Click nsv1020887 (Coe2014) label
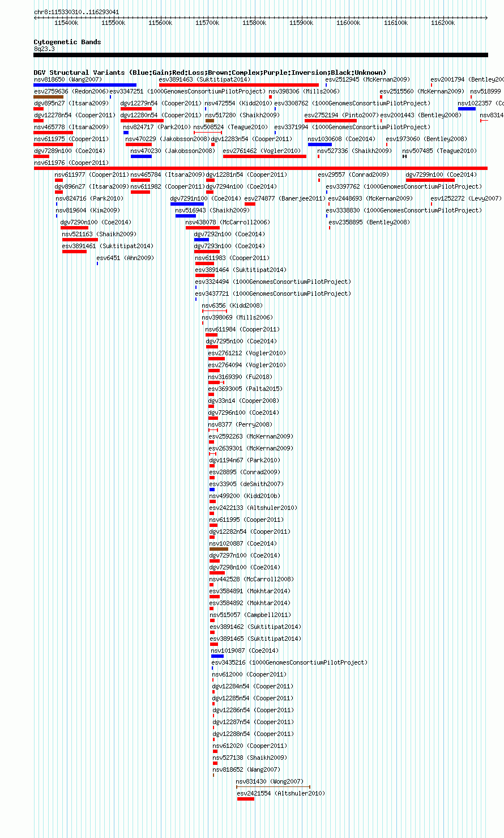 [x=244, y=543]
